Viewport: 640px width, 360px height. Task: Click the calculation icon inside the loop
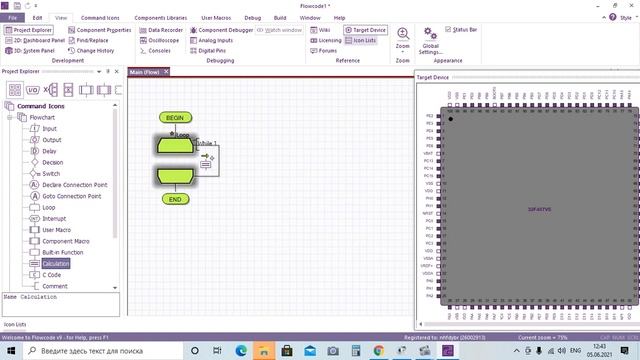click(x=206, y=164)
